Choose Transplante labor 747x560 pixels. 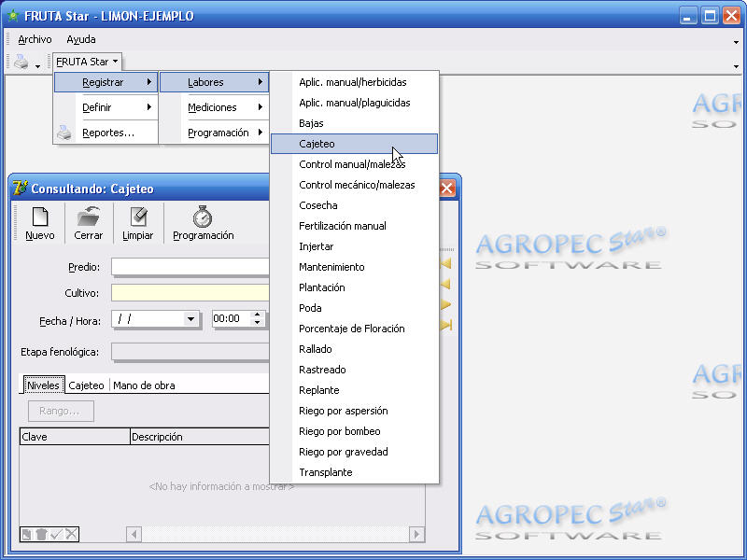[354, 472]
